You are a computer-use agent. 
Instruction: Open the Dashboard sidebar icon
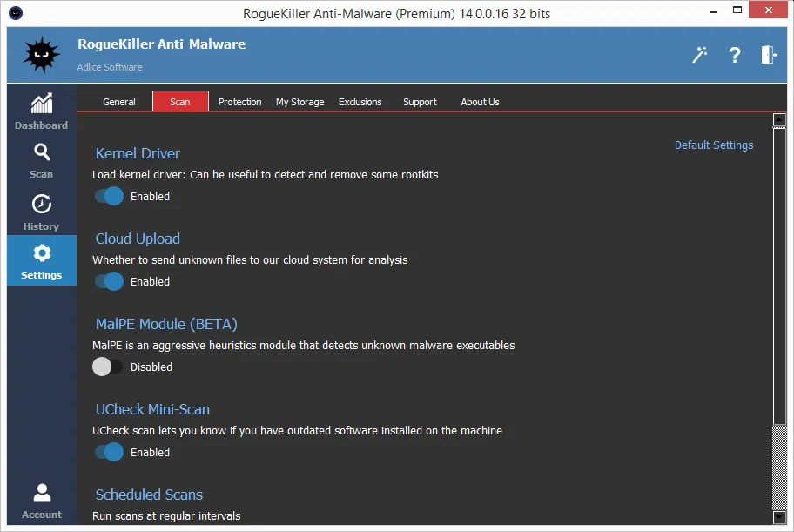[42, 104]
